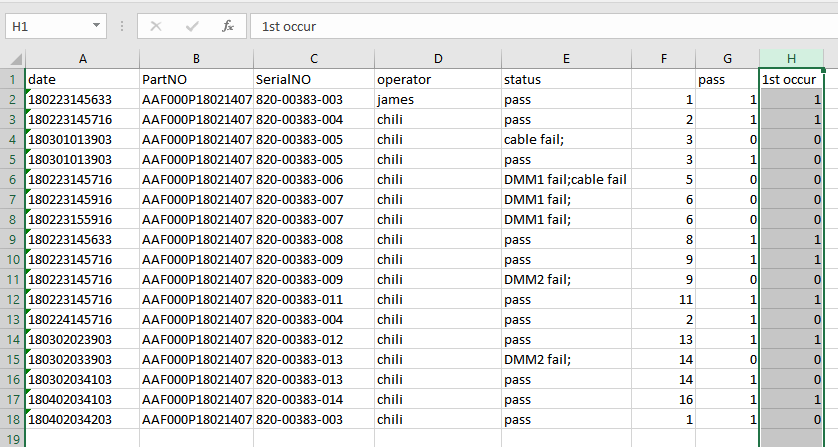Image resolution: width=838 pixels, height=447 pixels.
Task: Click the 'cable fail;' status cell
Action: coord(566,140)
